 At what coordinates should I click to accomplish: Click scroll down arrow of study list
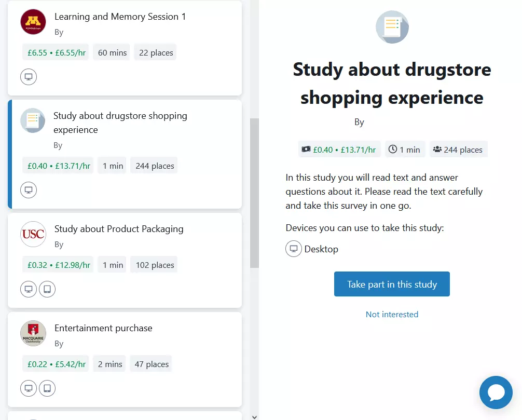point(254,417)
